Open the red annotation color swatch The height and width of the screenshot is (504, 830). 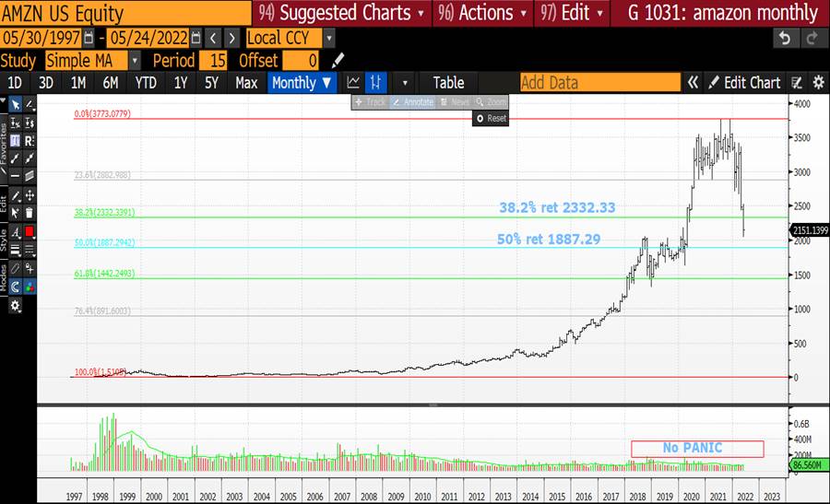click(30, 231)
